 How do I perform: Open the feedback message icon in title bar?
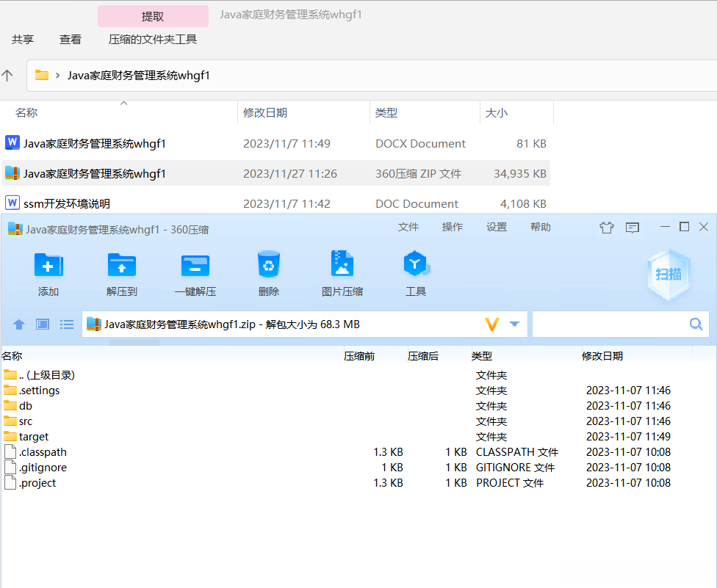point(633,227)
